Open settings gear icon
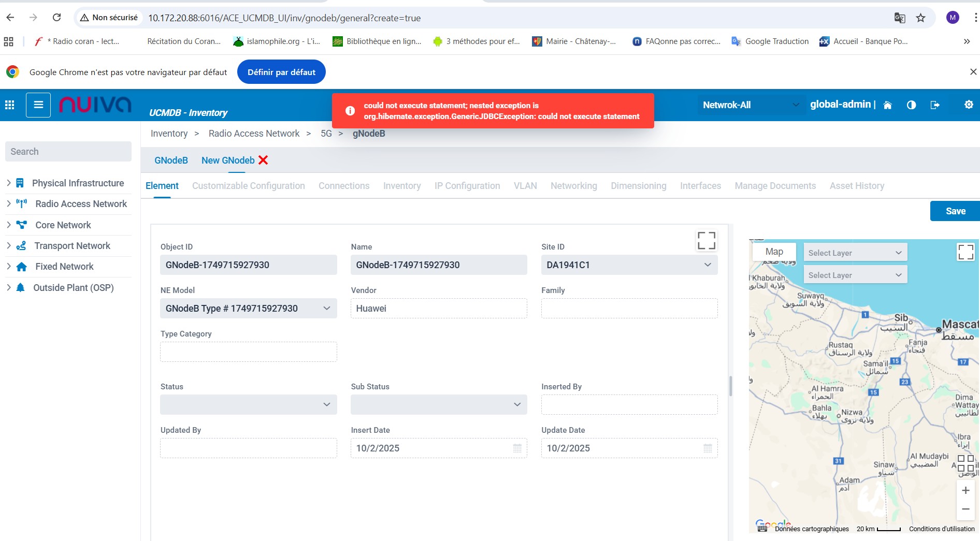Screen dimensions: 980x541 pos(969,105)
